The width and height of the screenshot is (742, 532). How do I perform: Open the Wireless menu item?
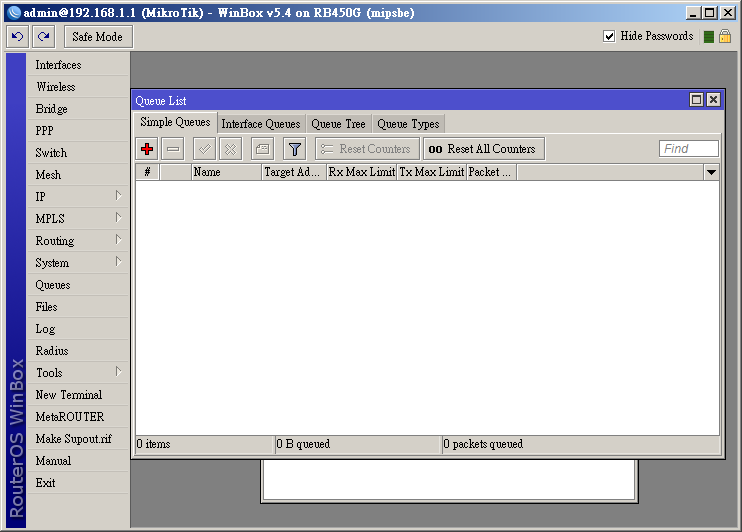pos(78,87)
